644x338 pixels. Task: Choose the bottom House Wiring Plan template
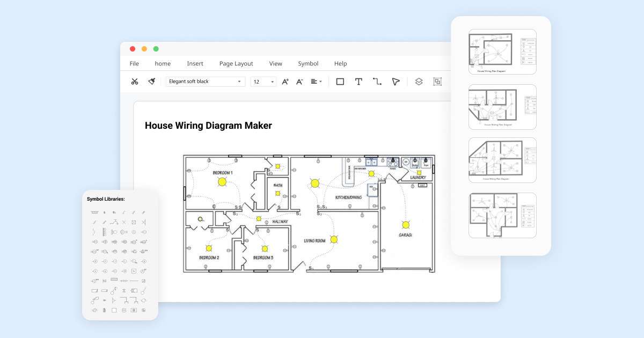tap(502, 215)
